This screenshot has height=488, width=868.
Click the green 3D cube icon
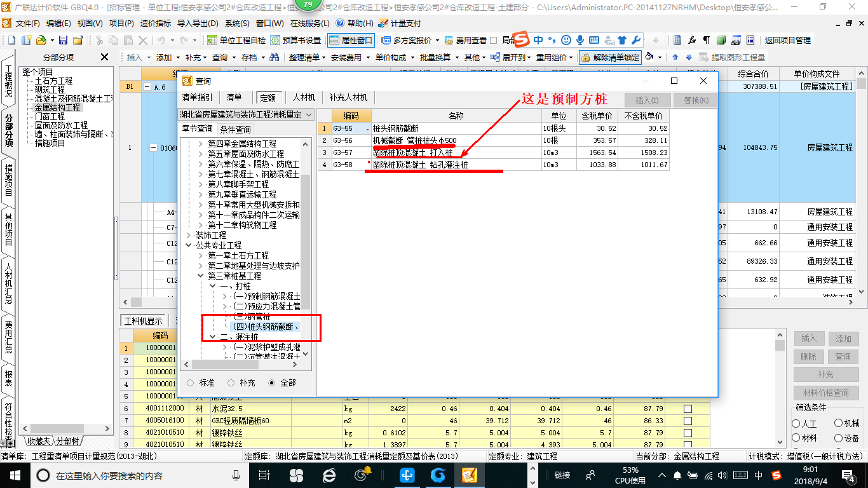(x=721, y=40)
